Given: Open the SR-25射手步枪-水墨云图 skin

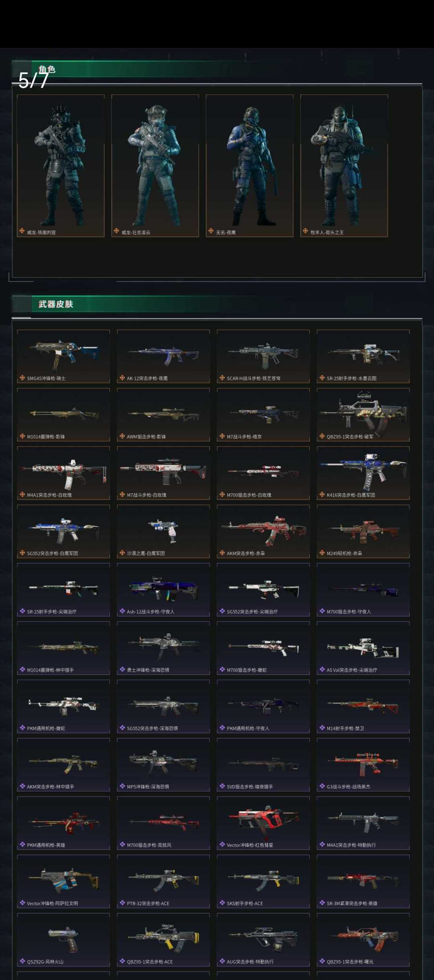Looking at the screenshot, I should [363, 356].
